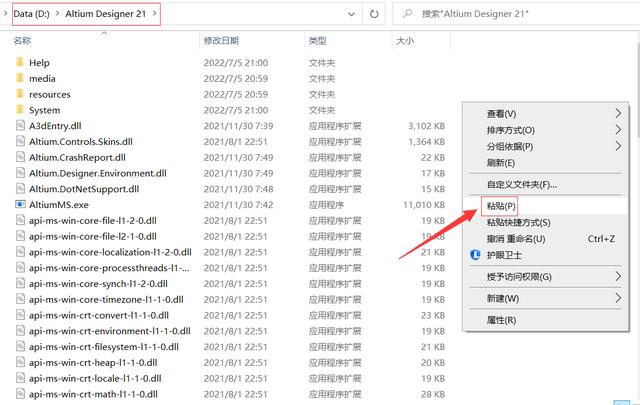
Task: Expand the 授予访问权限(G) submenu arrow
Action: [618, 276]
